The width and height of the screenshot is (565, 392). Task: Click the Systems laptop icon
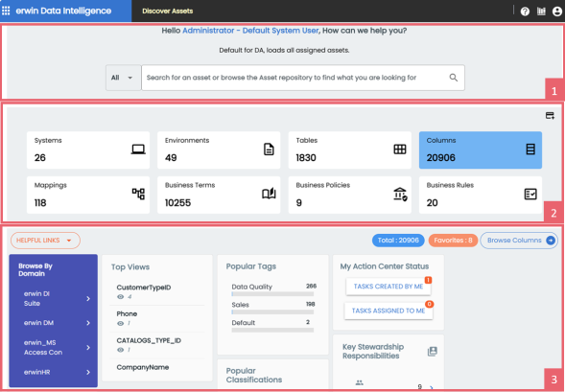pos(138,149)
